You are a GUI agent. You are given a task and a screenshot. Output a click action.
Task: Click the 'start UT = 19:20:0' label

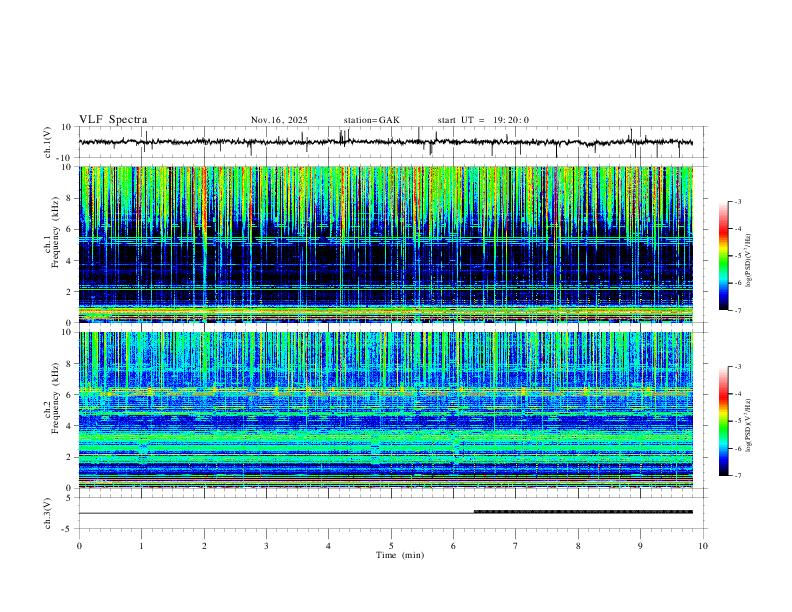coord(483,120)
